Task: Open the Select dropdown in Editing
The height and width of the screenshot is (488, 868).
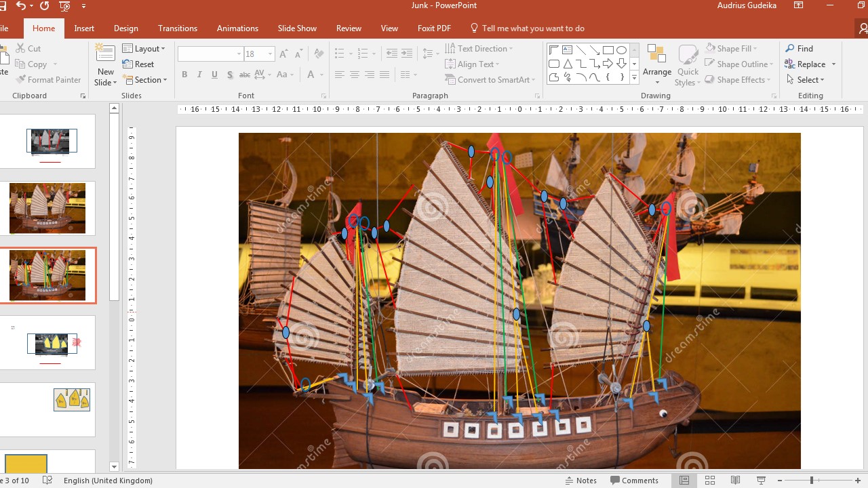Action: pos(805,80)
